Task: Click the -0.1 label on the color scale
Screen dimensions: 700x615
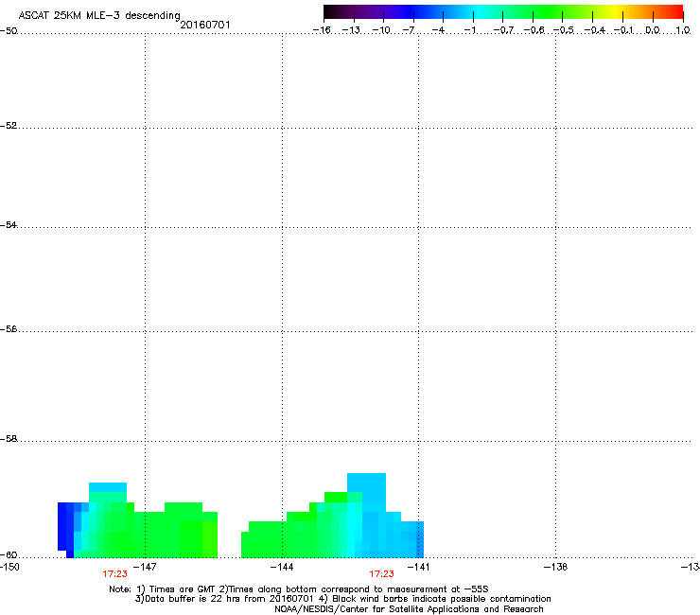Action: 623,30
